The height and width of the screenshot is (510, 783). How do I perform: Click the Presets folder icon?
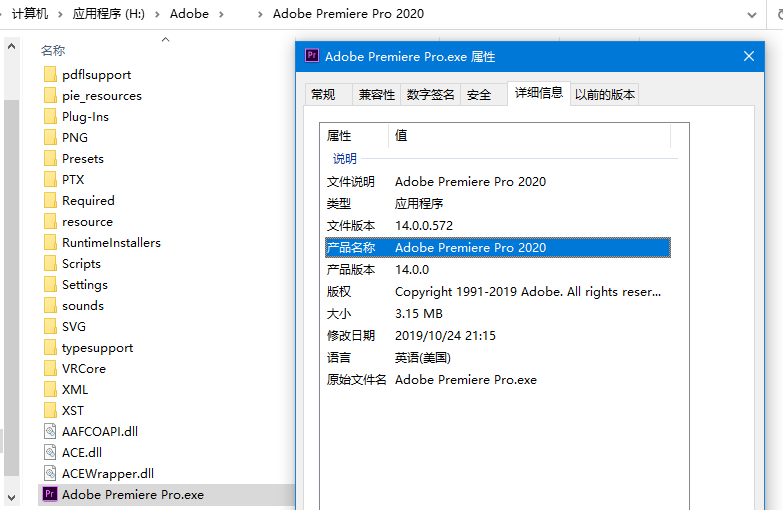tap(50, 159)
